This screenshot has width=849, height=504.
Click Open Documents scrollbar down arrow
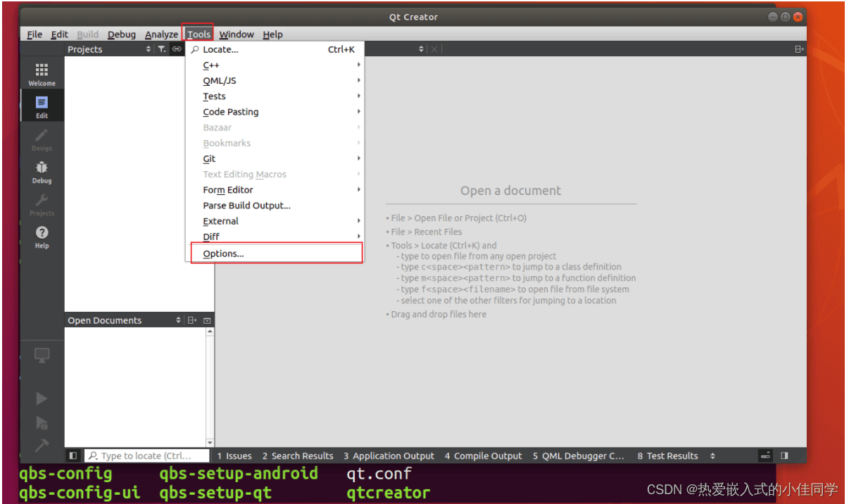[x=210, y=443]
